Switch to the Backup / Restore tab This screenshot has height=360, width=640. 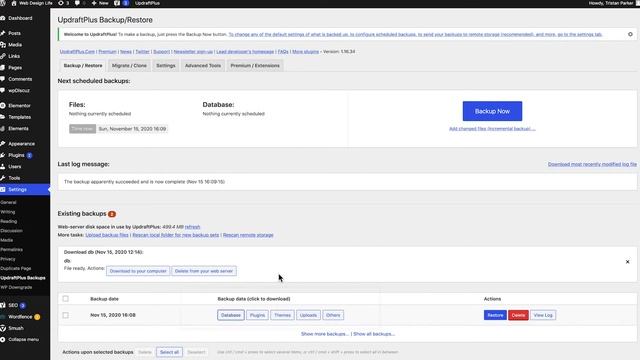(83, 65)
